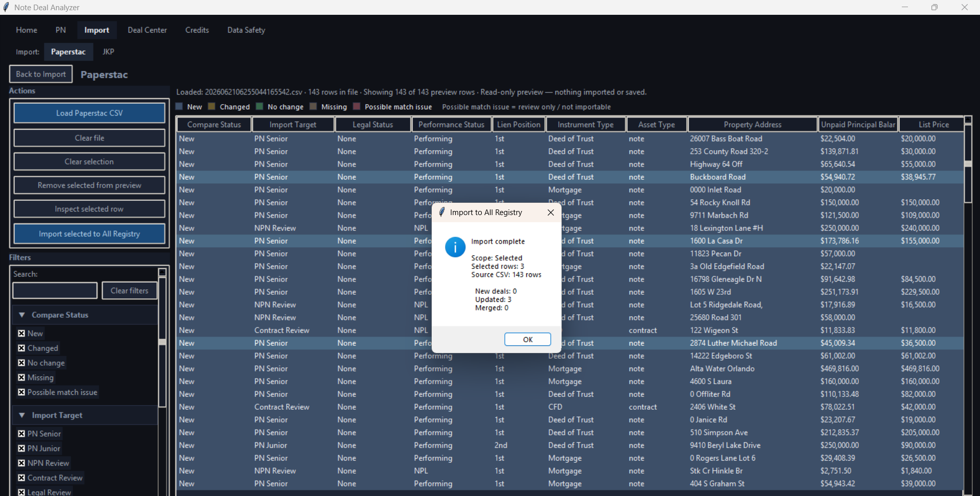Toggle the NPN Review target checkbox
Viewport: 980px width, 496px height.
coord(21,463)
